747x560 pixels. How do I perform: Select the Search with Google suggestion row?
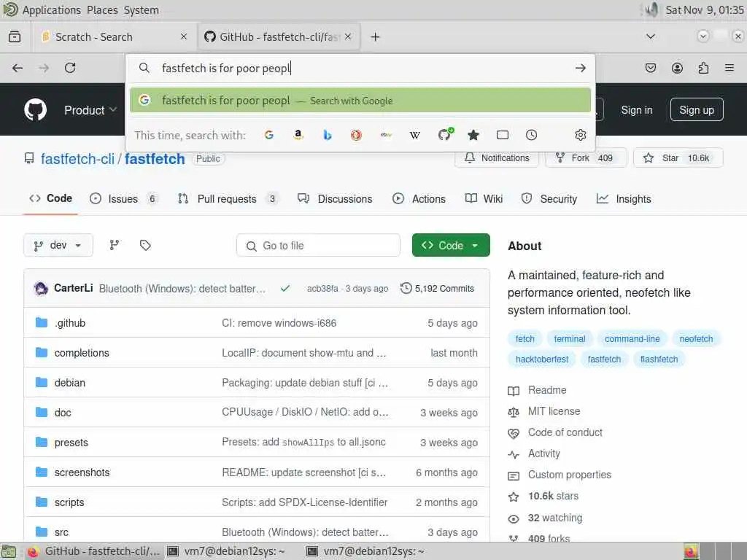(360, 101)
